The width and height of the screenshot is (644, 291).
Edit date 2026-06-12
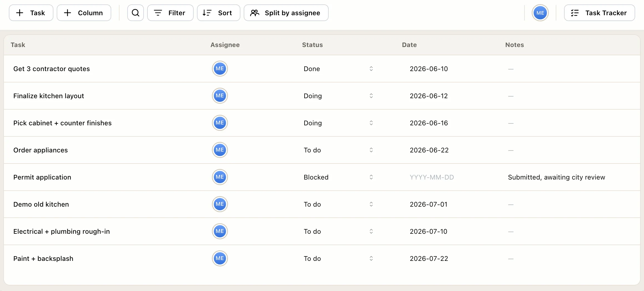click(x=429, y=96)
